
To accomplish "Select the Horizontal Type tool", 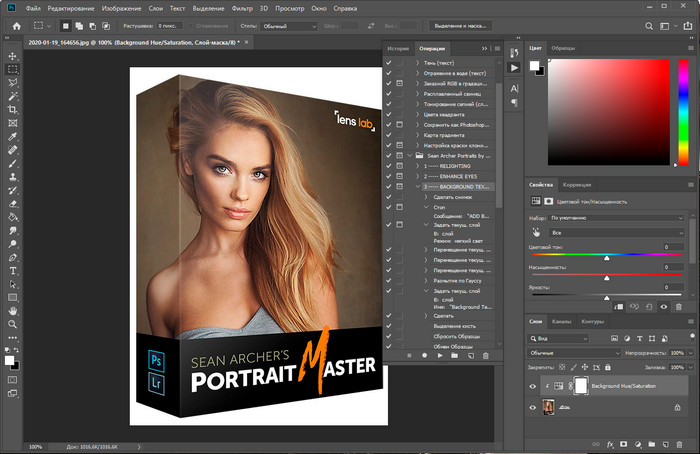I will [13, 270].
